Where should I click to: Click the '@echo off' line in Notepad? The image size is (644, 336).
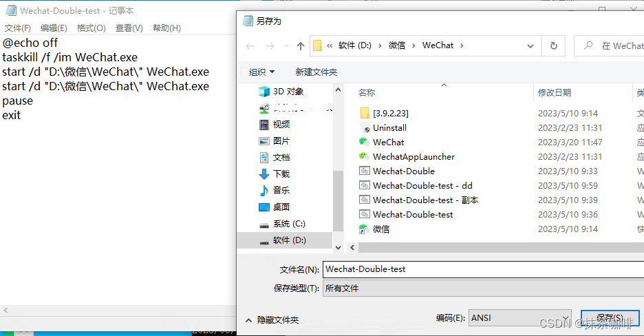(x=30, y=43)
